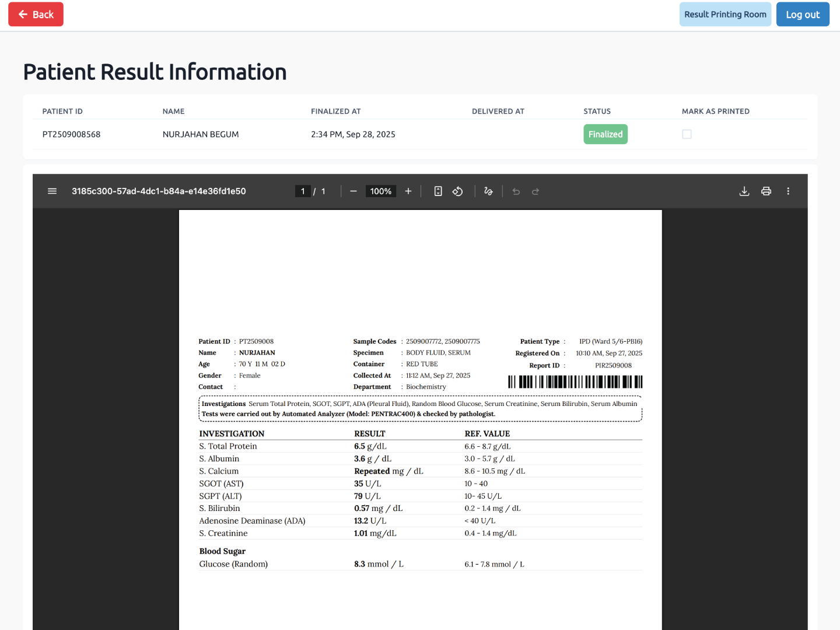Click the Back button
Image resolution: width=840 pixels, height=630 pixels.
(36, 13)
